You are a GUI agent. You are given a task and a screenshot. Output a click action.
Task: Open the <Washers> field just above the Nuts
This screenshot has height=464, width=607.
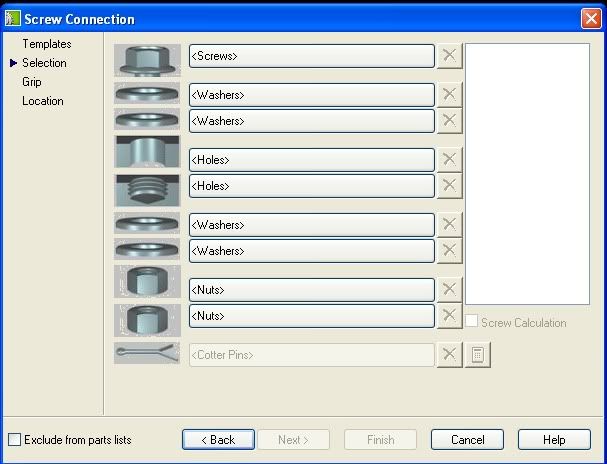pyautogui.click(x=312, y=251)
